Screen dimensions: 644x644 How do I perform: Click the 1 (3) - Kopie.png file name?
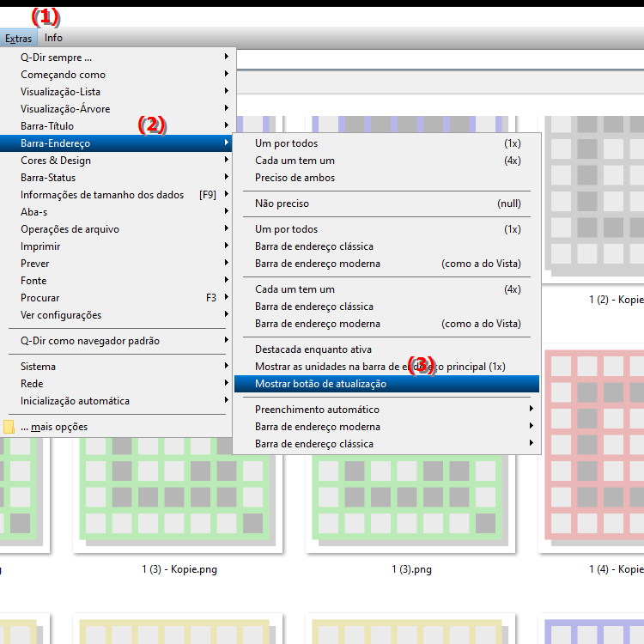179,569
